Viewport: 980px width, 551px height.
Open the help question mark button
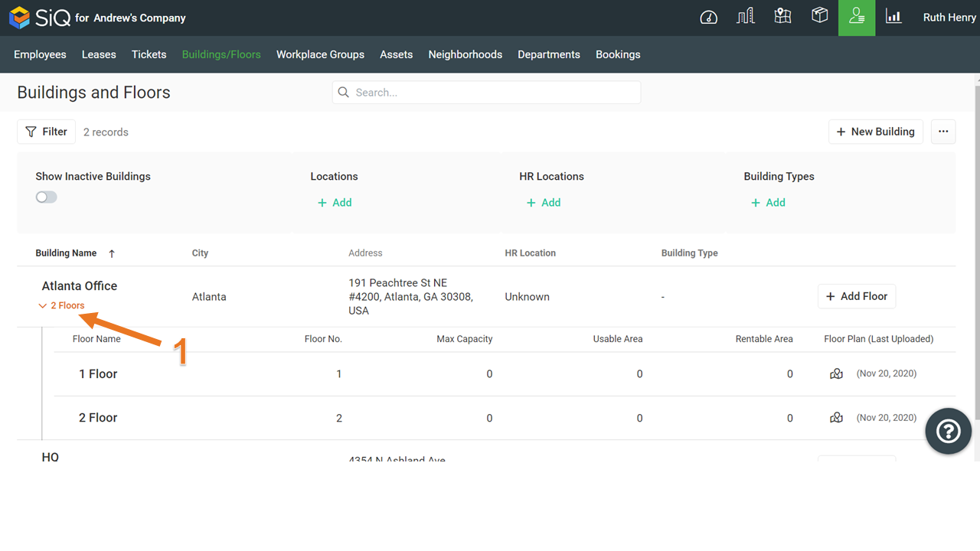pos(948,431)
